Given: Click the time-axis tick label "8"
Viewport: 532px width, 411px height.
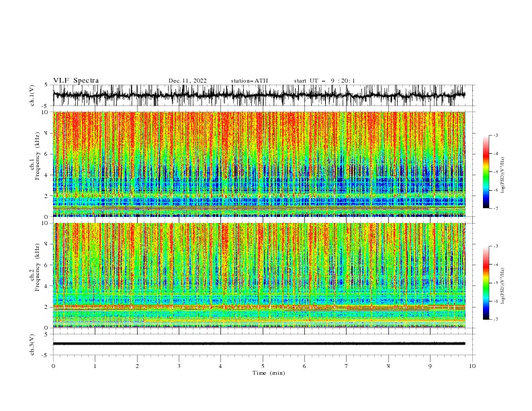Looking at the screenshot, I should [388, 366].
